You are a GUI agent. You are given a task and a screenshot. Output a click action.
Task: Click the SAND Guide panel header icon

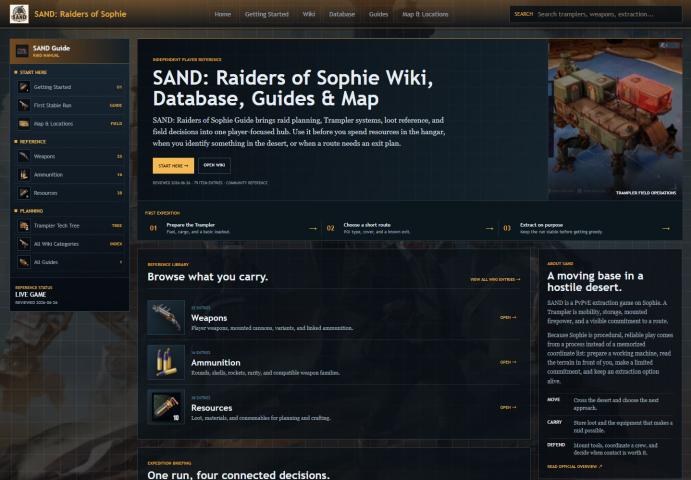(x=22, y=51)
